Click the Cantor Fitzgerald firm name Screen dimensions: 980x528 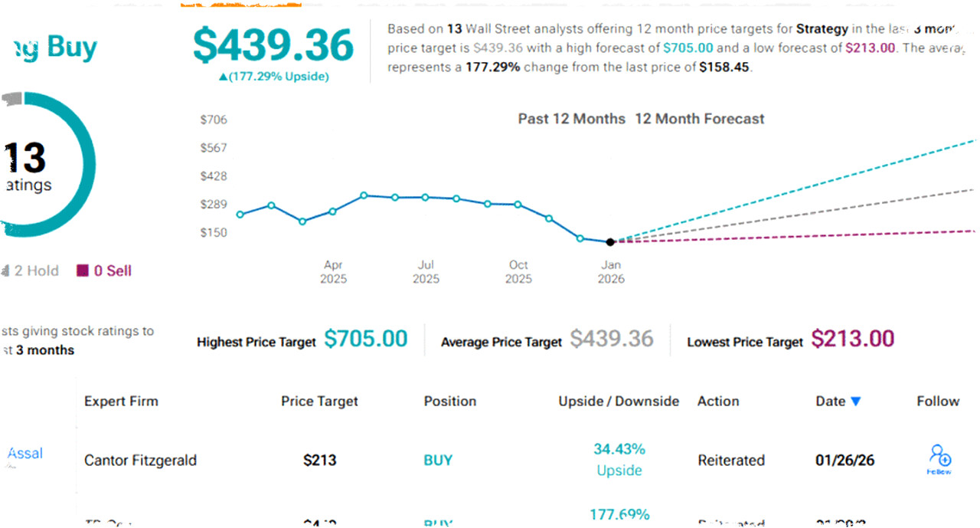pos(140,461)
